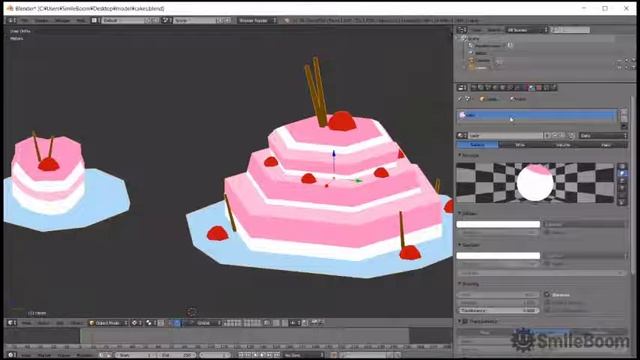Select the highlighted material slot row

(537, 115)
